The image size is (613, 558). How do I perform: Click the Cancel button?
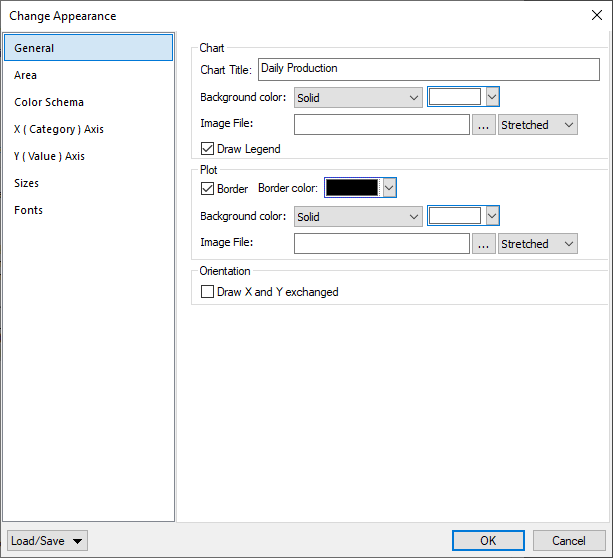(569, 541)
